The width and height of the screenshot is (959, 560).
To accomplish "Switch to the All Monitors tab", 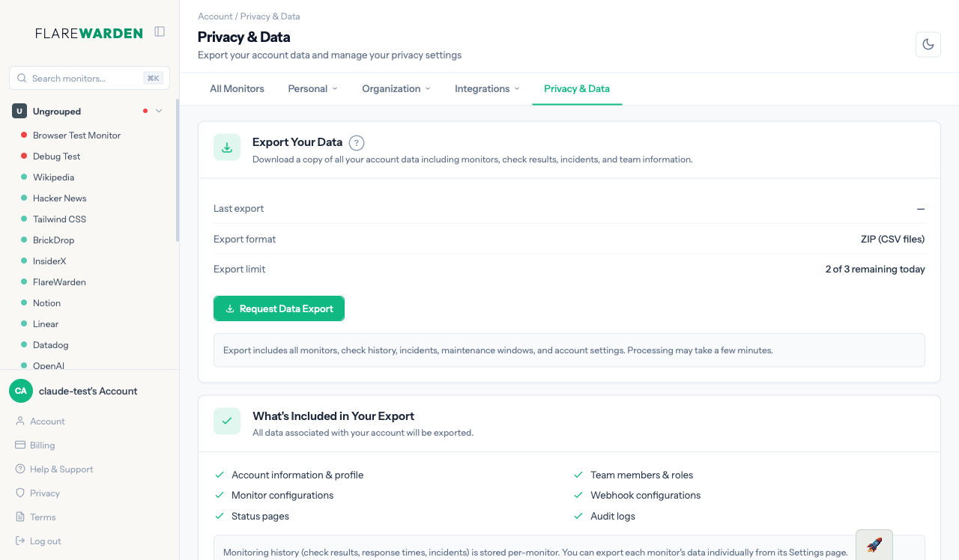I will (237, 88).
